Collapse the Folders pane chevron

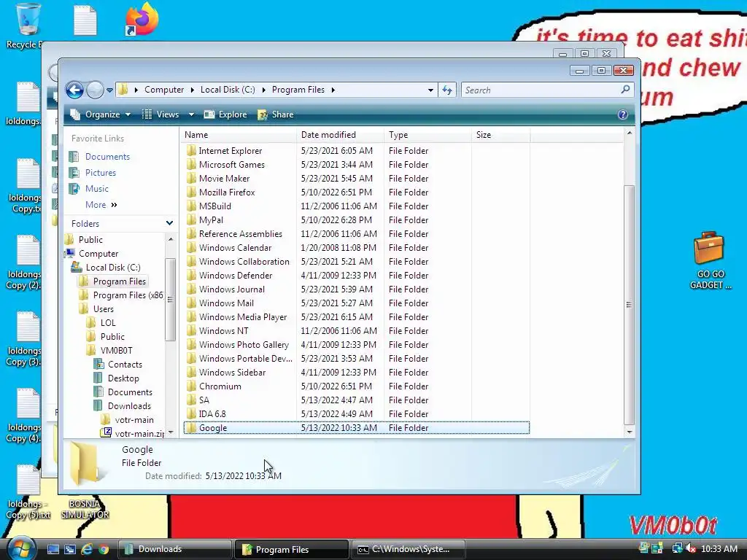click(x=169, y=223)
